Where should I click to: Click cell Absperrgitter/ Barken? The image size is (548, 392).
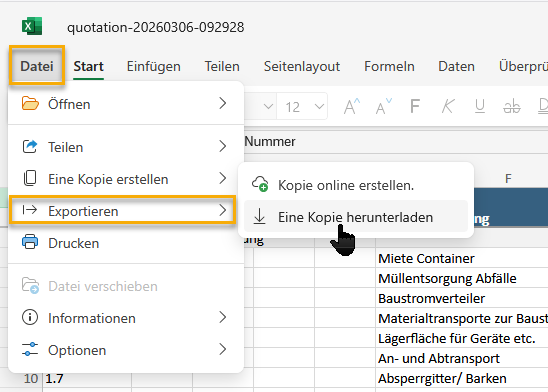(x=462, y=378)
